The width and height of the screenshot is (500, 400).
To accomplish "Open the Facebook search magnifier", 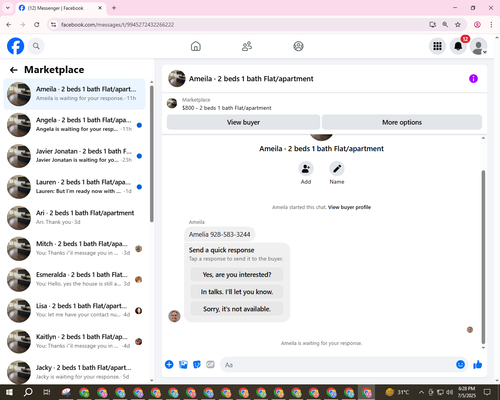I will tap(36, 46).
